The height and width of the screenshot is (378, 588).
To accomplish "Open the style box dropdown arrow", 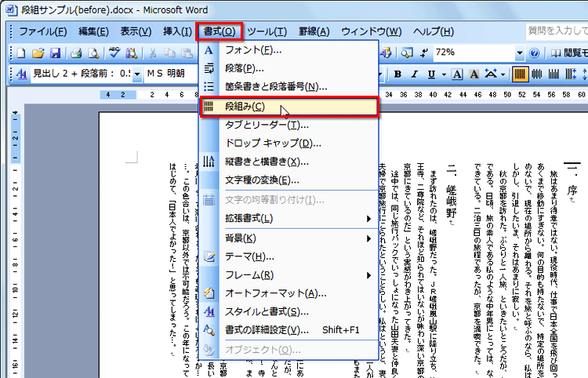I will click(137, 74).
